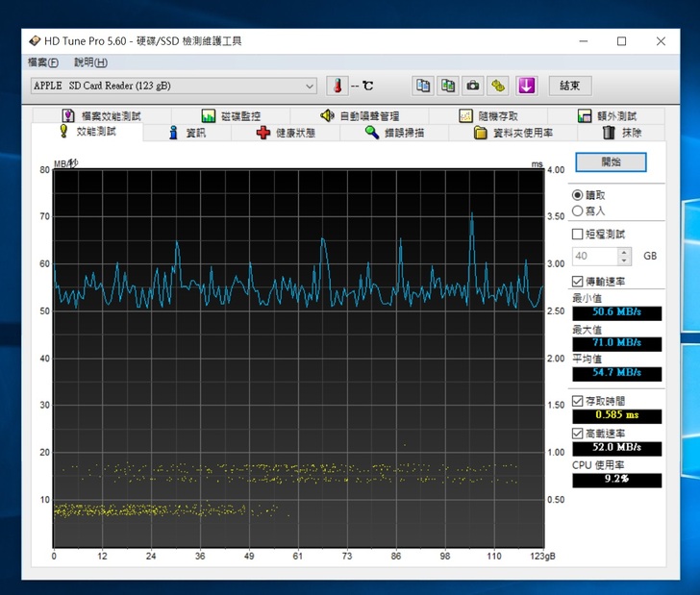Select the 讀取 read radio button
The image size is (700, 595).
coord(578,195)
